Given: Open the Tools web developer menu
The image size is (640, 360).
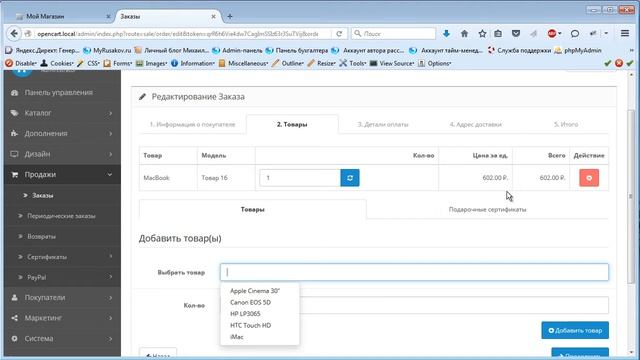Looking at the screenshot, I should 353,63.
